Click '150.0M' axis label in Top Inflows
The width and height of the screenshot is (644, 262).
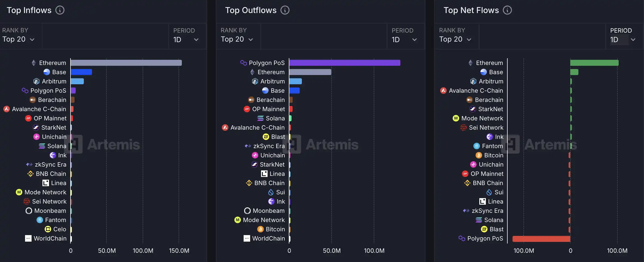pyautogui.click(x=179, y=251)
